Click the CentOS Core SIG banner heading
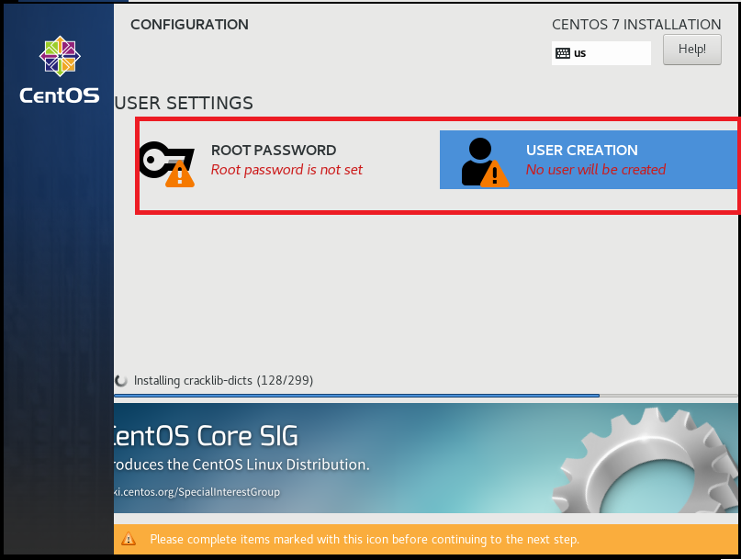 (206, 436)
